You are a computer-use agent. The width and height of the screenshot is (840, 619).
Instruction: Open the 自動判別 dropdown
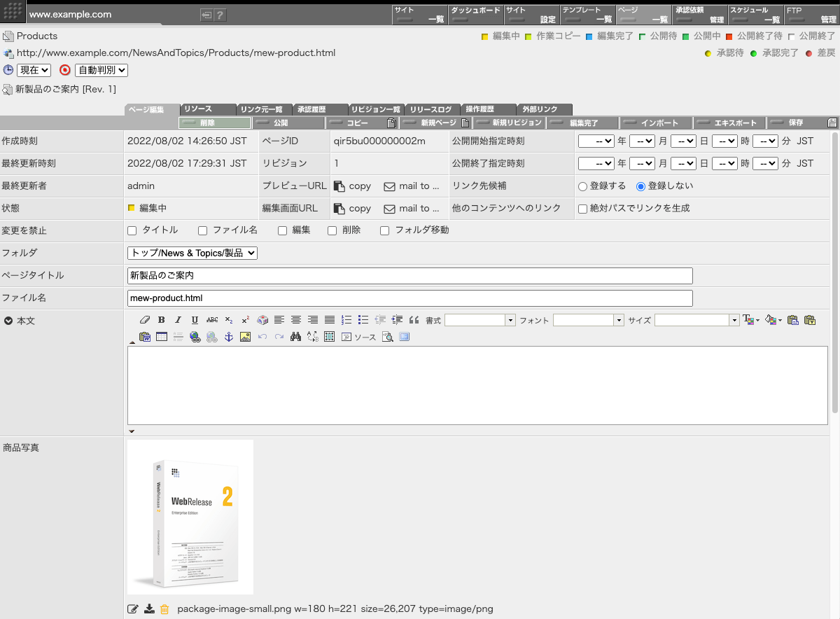click(101, 70)
